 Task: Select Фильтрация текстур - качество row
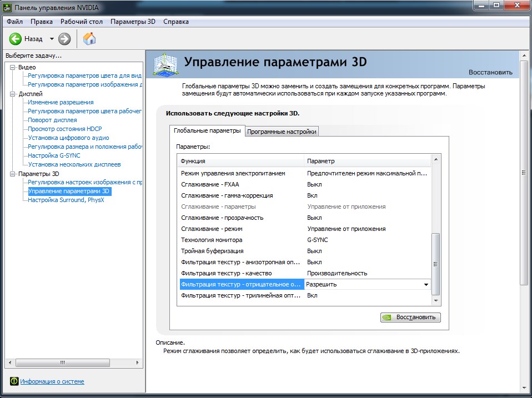305,273
